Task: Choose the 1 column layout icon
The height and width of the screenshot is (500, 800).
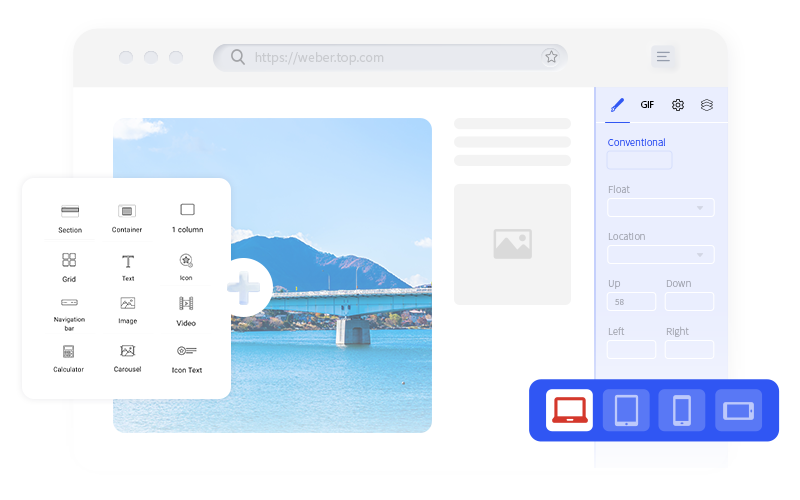Action: (x=187, y=210)
